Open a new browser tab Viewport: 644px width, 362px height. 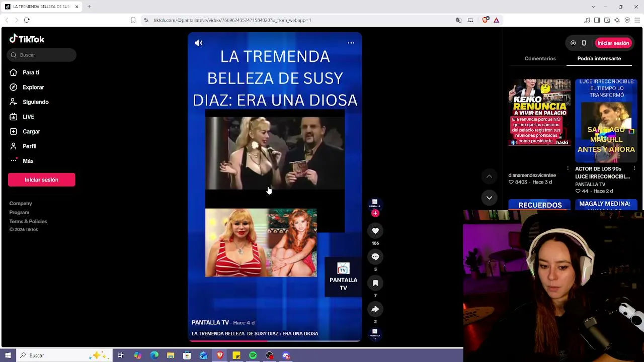89,7
